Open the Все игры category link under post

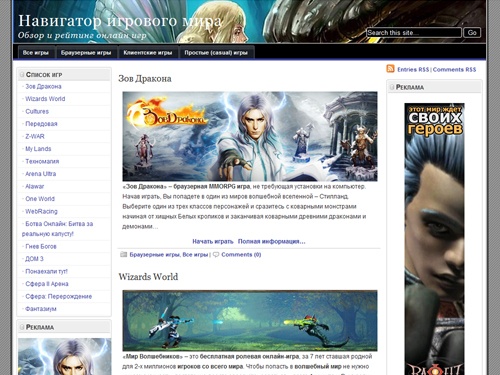coord(195,255)
